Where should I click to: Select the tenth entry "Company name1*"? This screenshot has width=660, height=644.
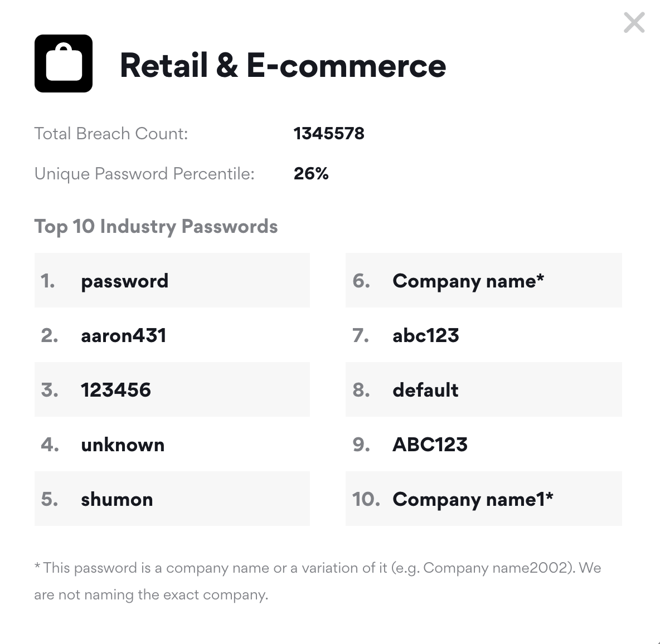(x=473, y=499)
